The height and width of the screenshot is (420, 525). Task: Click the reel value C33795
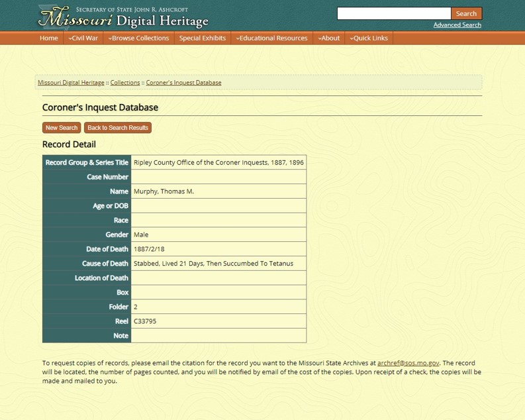[145, 321]
